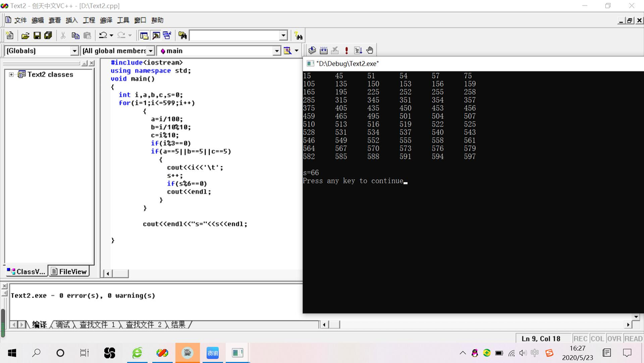Open the 工程 menu
644x363 pixels.
[89, 20]
